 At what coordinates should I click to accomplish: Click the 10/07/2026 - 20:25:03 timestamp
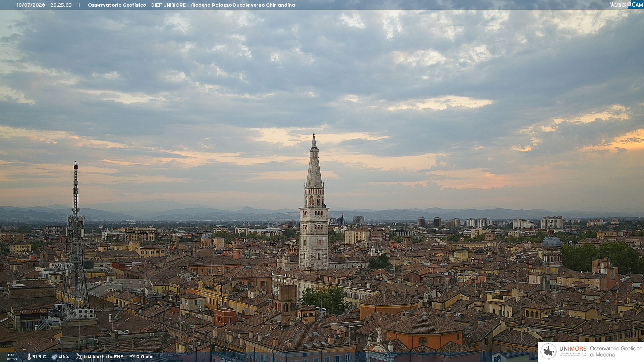[44, 5]
